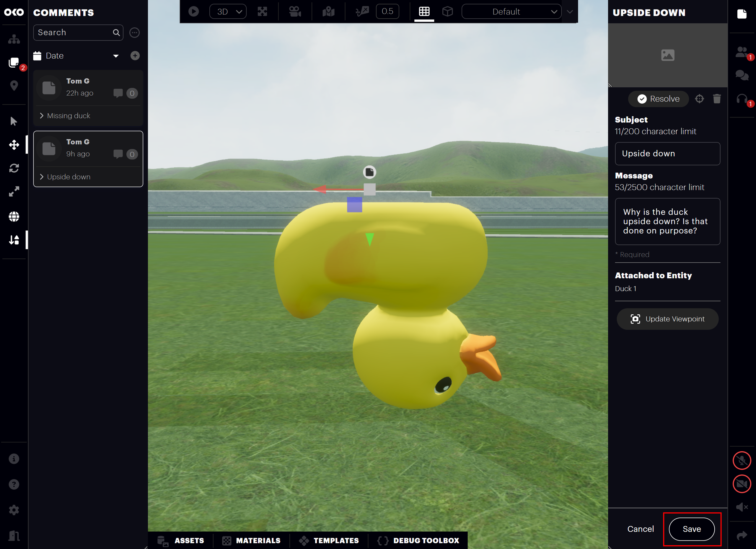Click the Resolve button
The height and width of the screenshot is (549, 756).
[x=658, y=99]
